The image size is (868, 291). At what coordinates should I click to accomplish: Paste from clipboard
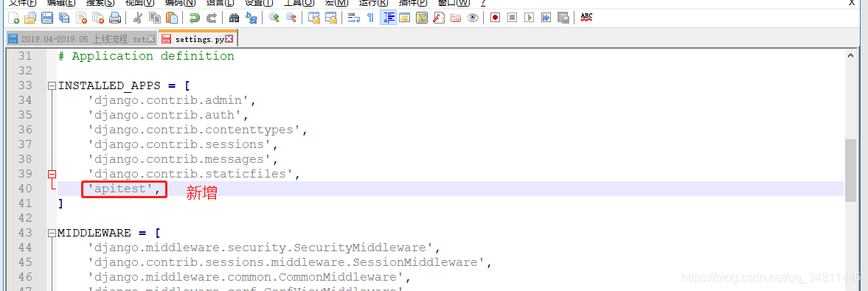tap(172, 18)
